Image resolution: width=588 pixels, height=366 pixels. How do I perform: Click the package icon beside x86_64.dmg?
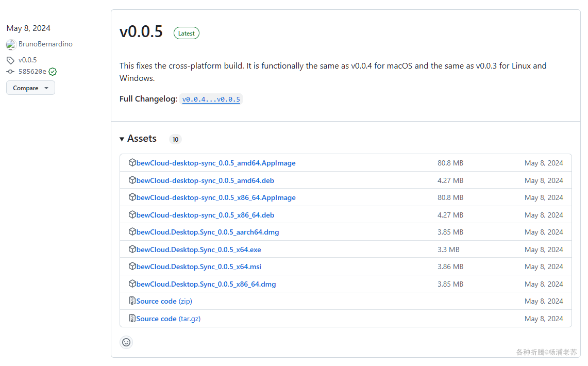point(132,284)
